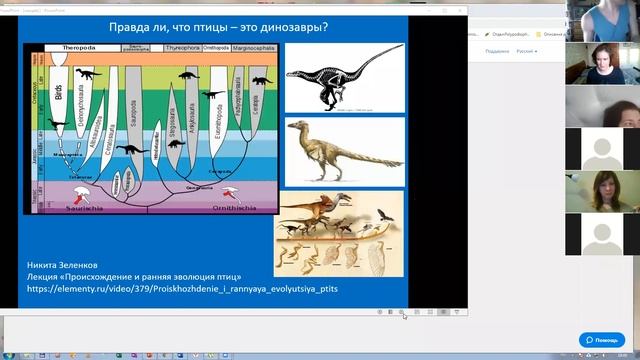Click the speech bubble icon on the Помощь button
The height and width of the screenshot is (360, 640).
[x=589, y=340]
